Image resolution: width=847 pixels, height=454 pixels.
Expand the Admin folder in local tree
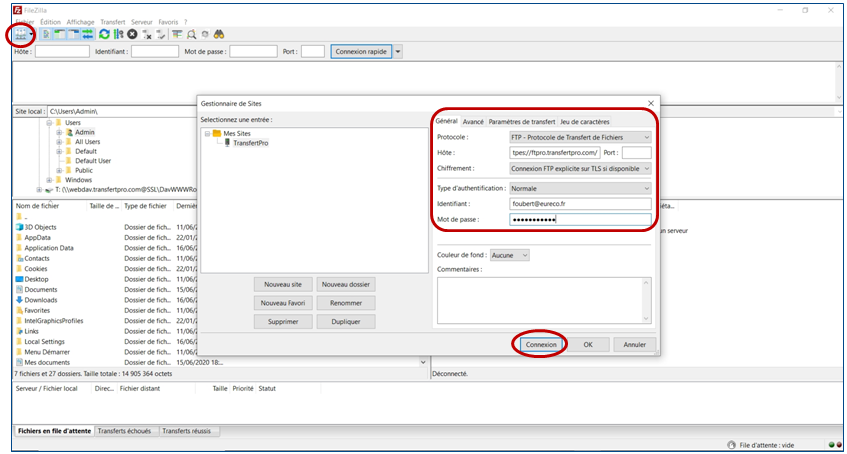click(59, 132)
